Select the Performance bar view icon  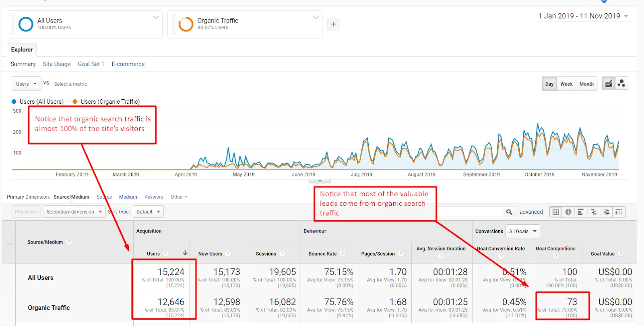click(581, 212)
